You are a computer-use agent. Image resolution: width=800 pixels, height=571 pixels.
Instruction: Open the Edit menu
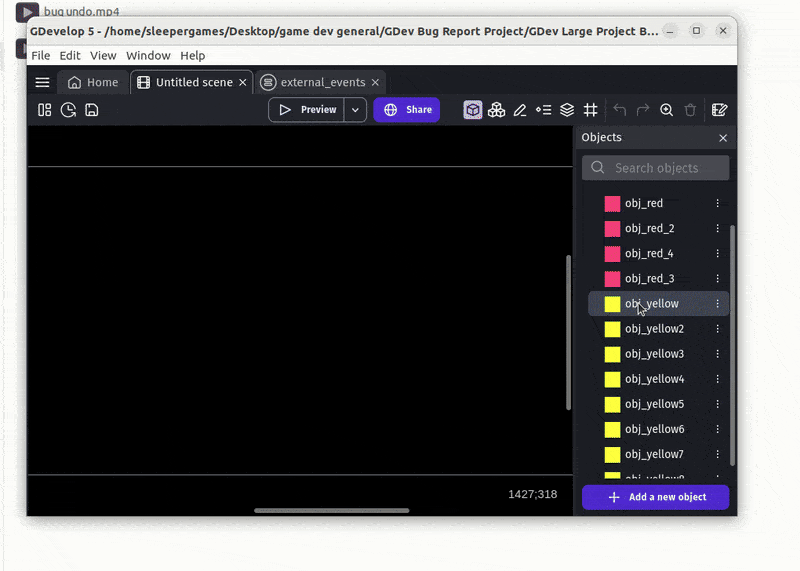tap(70, 56)
